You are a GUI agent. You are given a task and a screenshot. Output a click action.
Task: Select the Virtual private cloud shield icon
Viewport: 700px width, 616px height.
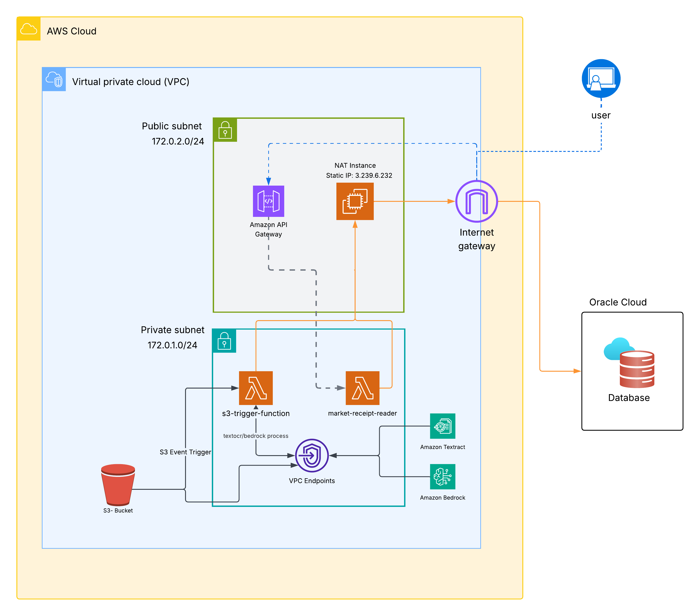(54, 79)
